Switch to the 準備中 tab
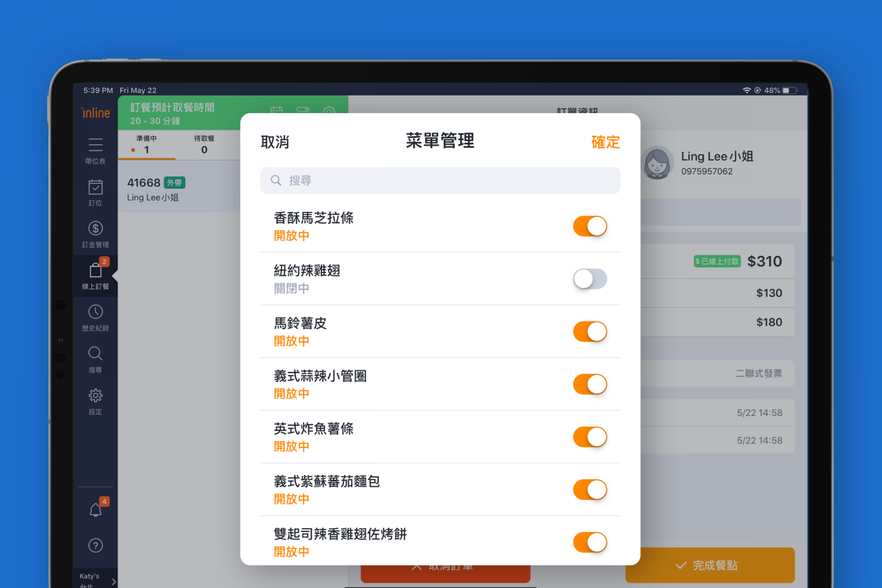The image size is (882, 588). click(x=146, y=145)
